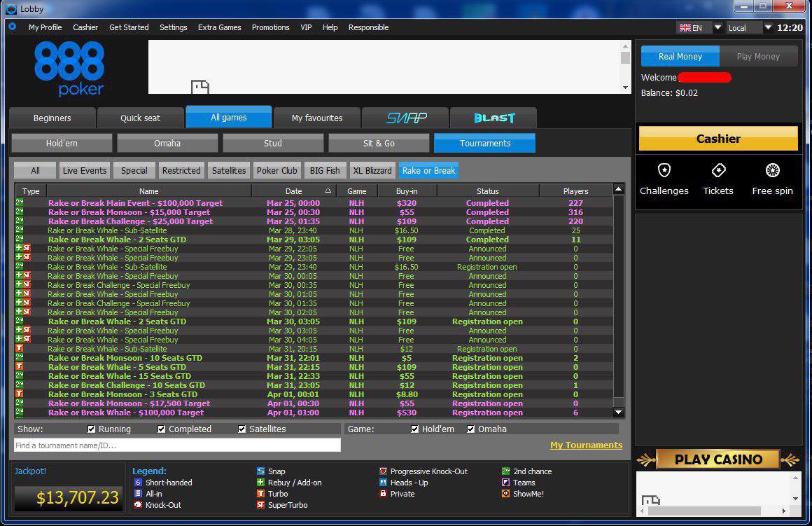Click the Short-handed legend icon
The width and height of the screenshot is (812, 526).
(138, 483)
